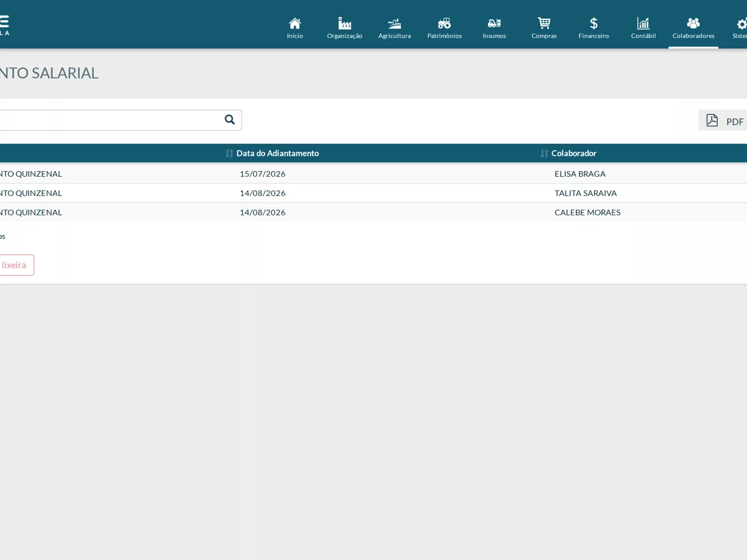This screenshot has height=560, width=747.
Task: Open the Patrimônios tractor icon
Action: [444, 24]
